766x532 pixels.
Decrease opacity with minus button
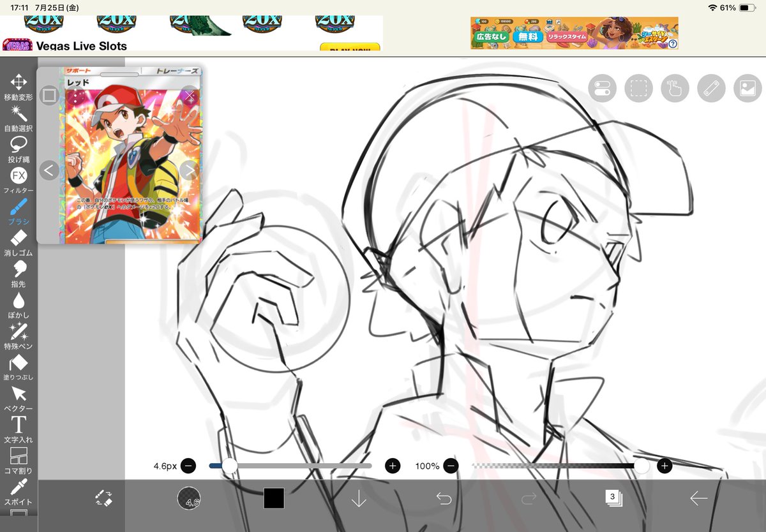451,466
